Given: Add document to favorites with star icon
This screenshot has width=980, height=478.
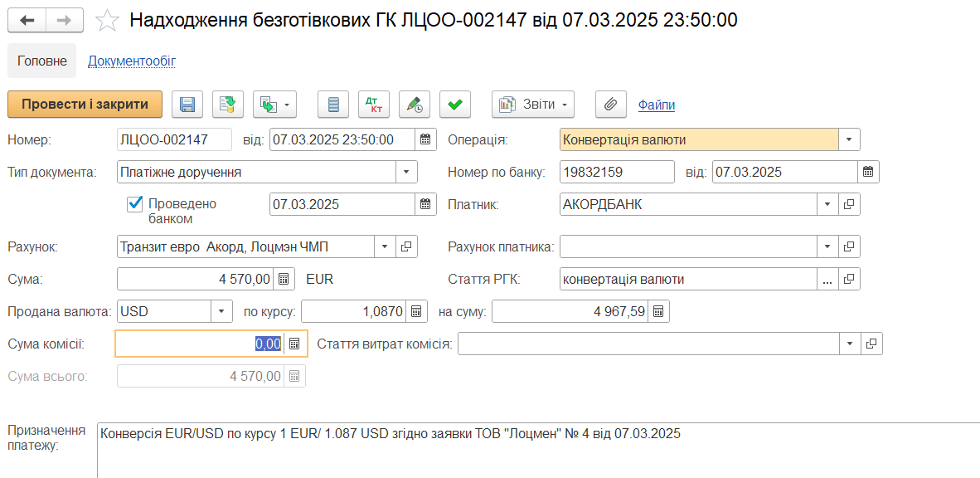Looking at the screenshot, I should point(107,21).
